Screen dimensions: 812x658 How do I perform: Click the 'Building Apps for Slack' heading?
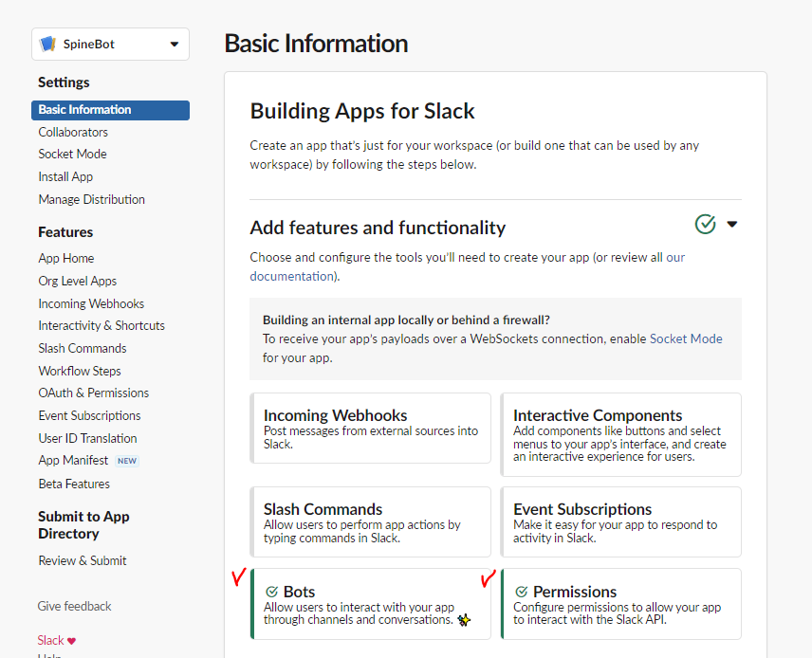362,111
